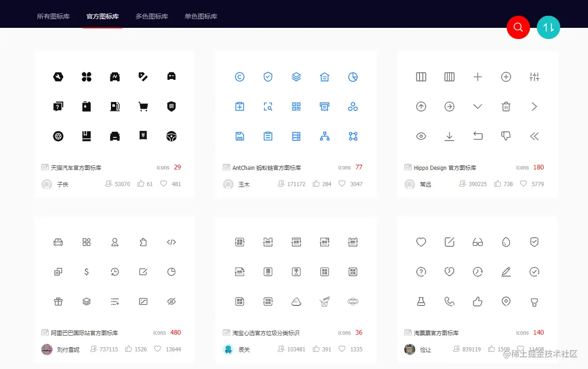This screenshot has height=369, width=588.
Task: Click the blue stacked layers icon
Action: [296, 77]
